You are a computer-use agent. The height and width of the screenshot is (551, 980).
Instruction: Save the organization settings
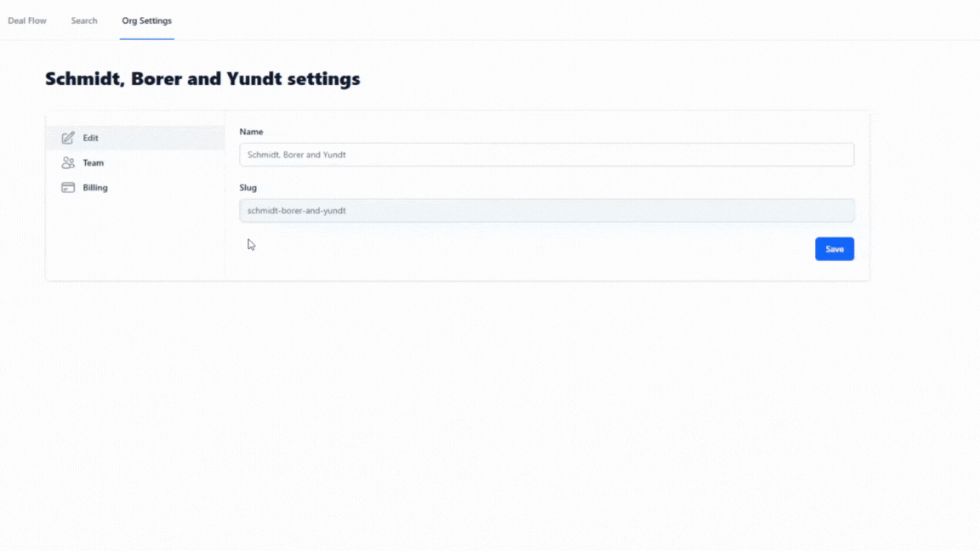pos(835,248)
